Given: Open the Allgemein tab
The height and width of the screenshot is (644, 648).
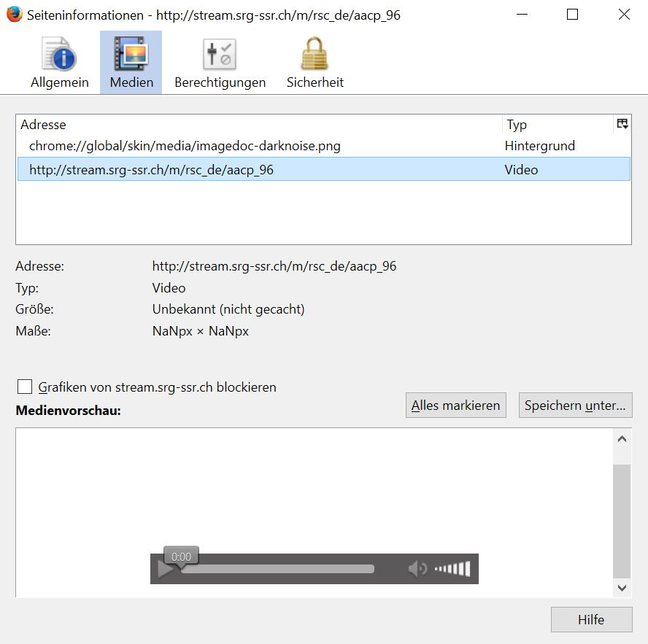Looking at the screenshot, I should [60, 63].
